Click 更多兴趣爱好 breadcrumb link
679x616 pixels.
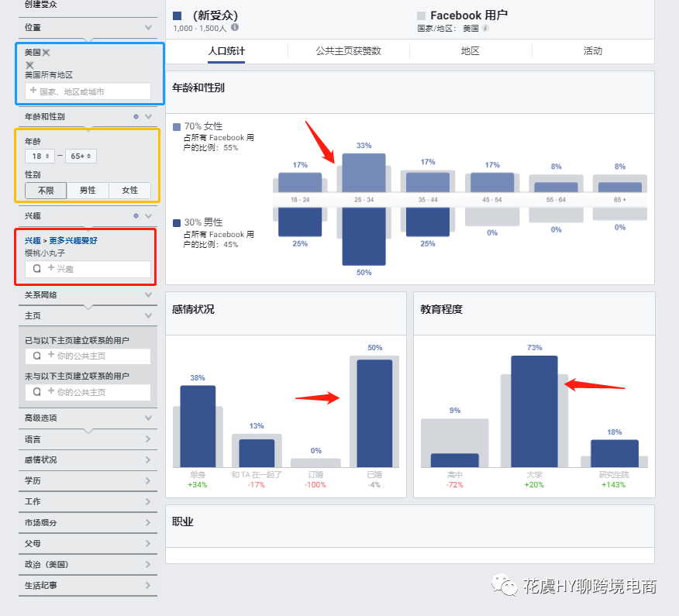[x=73, y=241]
